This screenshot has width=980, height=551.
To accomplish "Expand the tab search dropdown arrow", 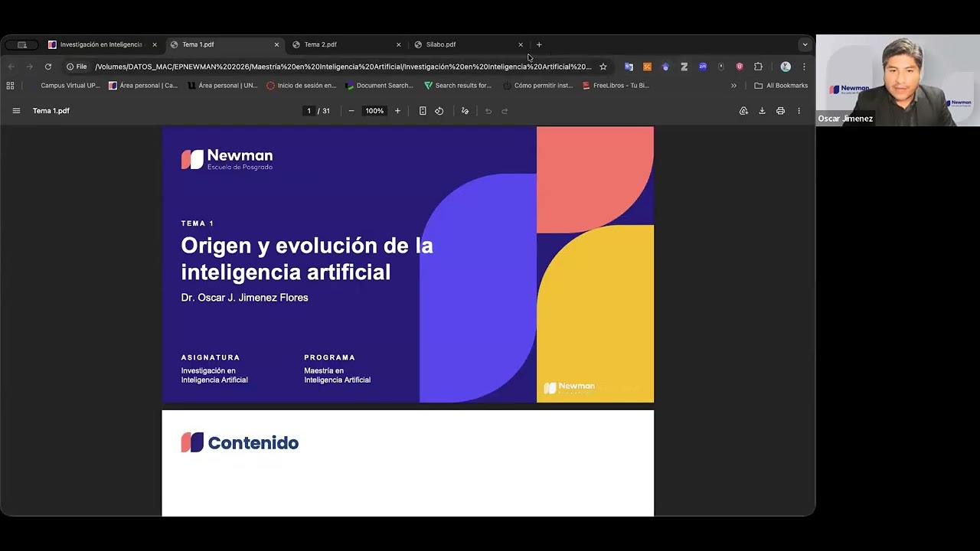I will point(804,44).
